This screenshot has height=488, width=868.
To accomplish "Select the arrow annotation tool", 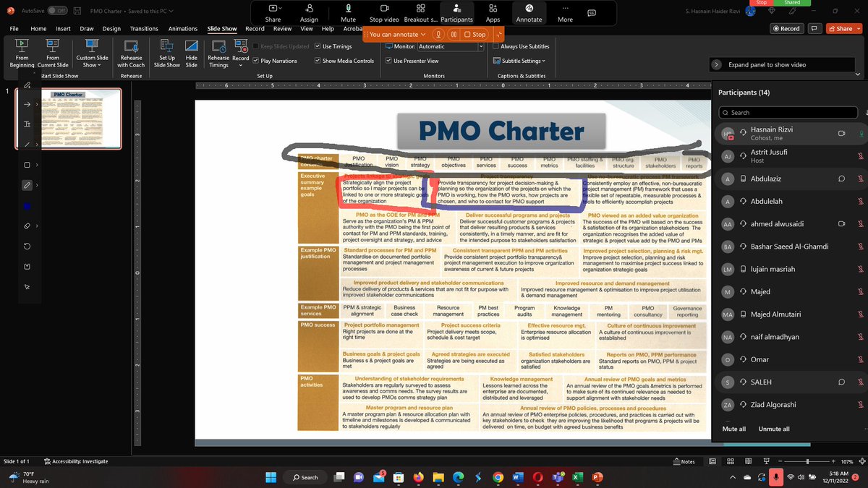I will (27, 104).
